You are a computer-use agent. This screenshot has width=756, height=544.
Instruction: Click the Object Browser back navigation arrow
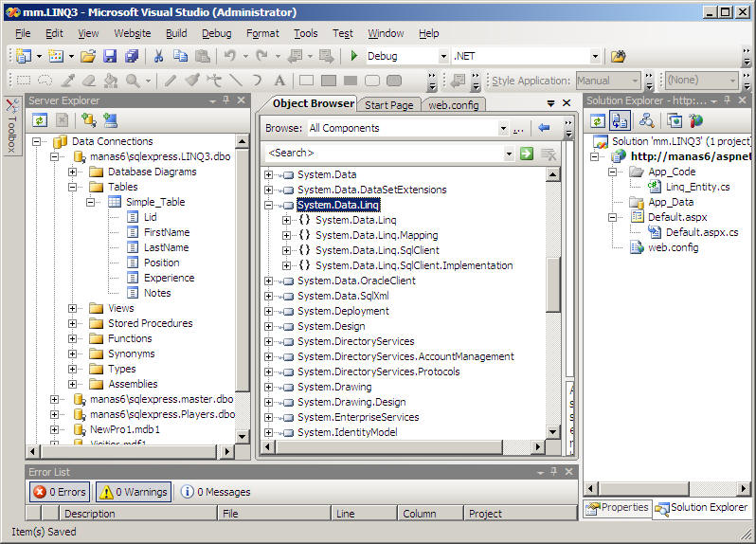[x=544, y=128]
